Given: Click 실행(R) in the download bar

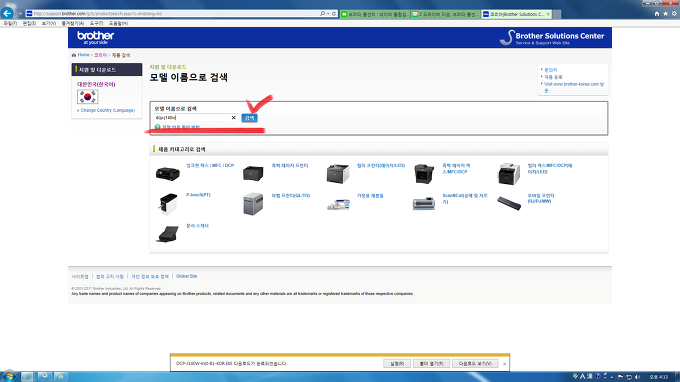Looking at the screenshot, I should tap(396, 364).
